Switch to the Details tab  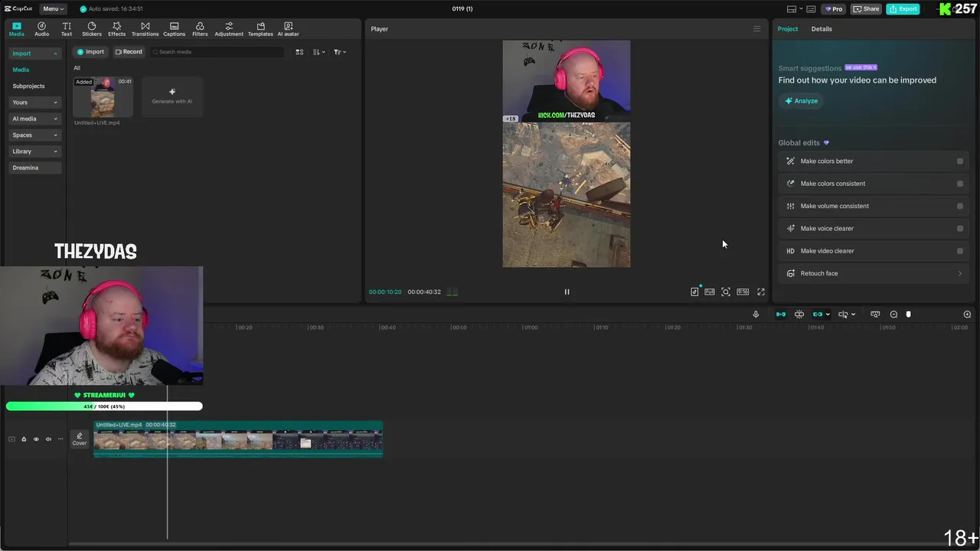tap(822, 29)
